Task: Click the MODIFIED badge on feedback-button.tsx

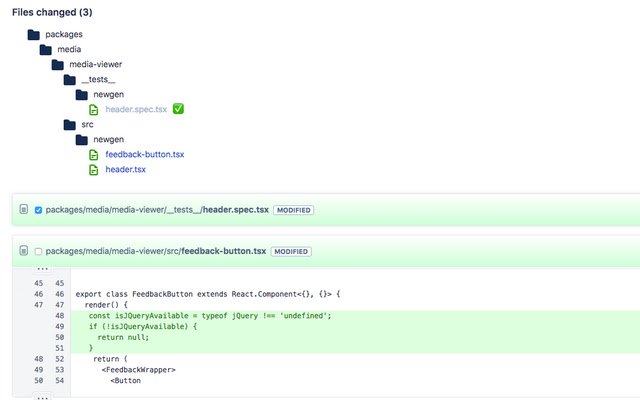Action: click(291, 251)
